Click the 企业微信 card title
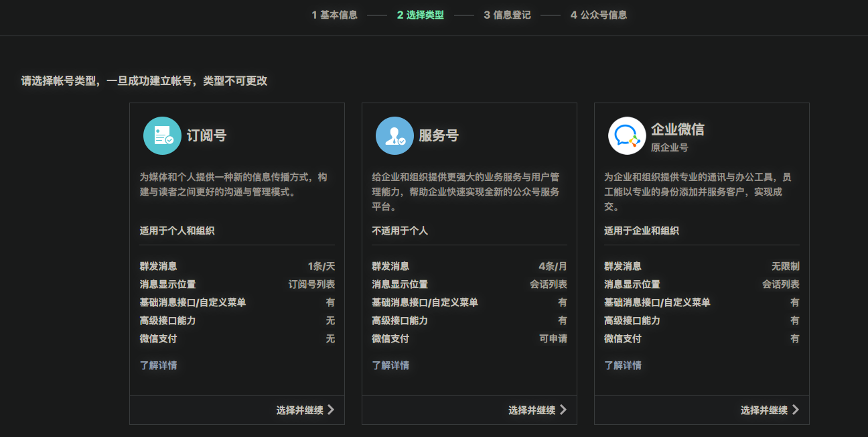The image size is (868, 437). coord(678,129)
